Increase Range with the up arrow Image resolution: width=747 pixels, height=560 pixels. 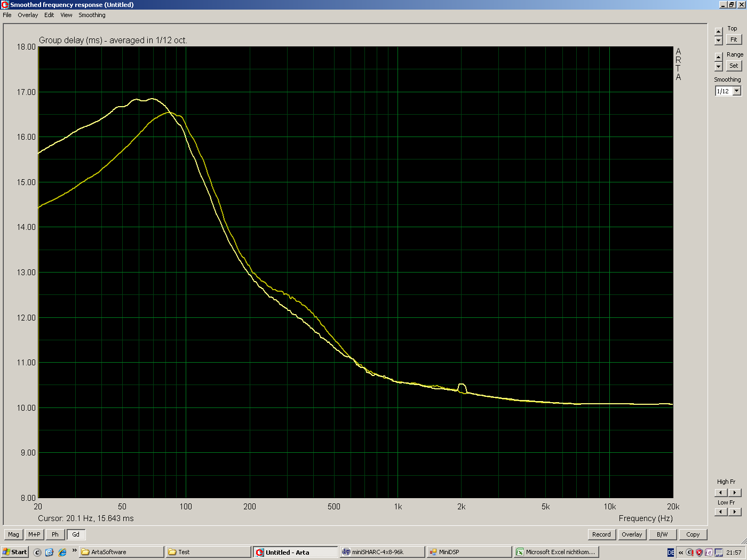(718, 57)
